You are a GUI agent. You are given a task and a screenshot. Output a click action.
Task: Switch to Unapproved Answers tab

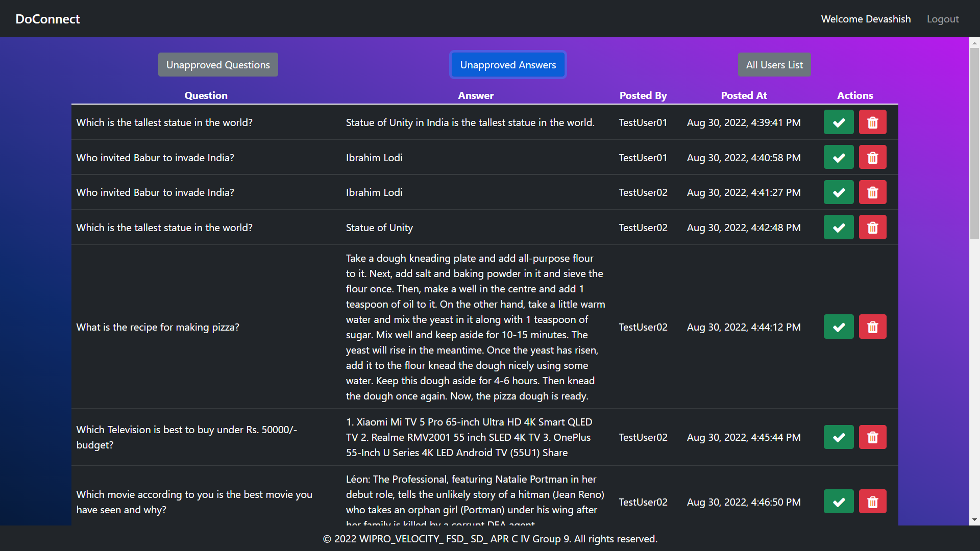(x=507, y=65)
